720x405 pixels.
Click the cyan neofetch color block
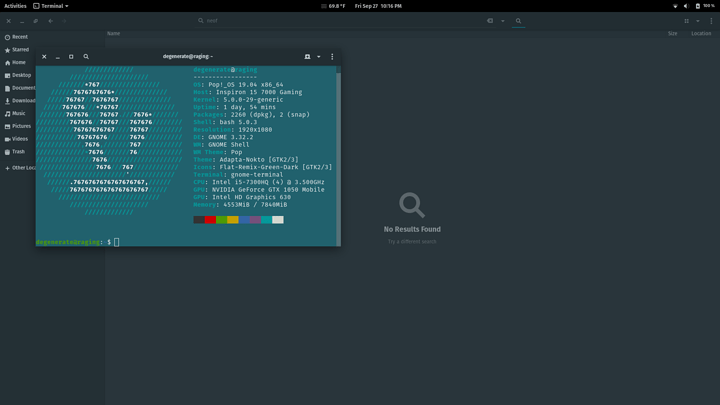pos(267,219)
